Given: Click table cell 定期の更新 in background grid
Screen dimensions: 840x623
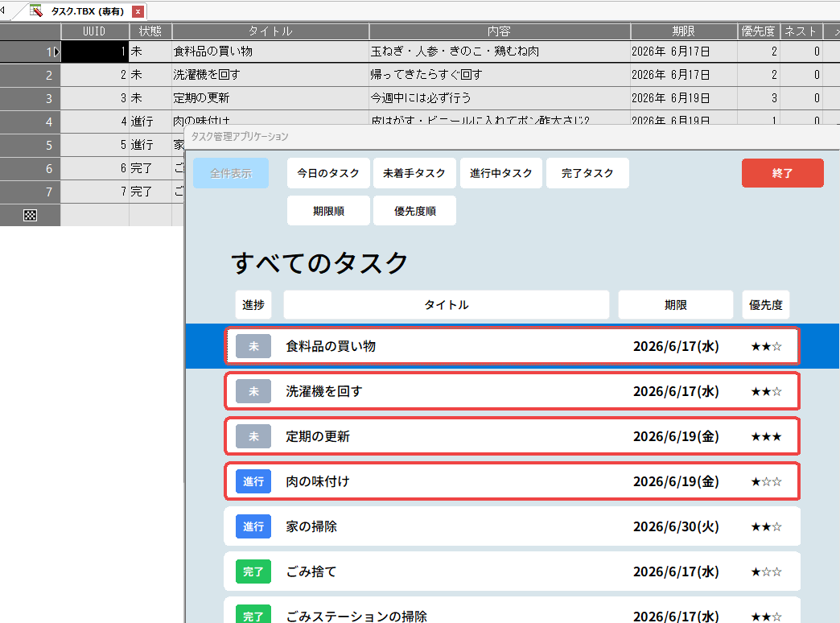Looking at the screenshot, I should click(x=270, y=98).
